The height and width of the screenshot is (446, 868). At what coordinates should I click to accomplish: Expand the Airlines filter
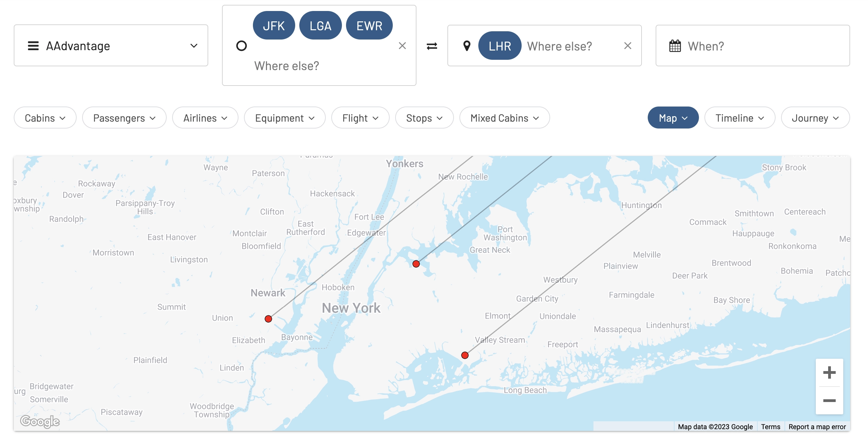(205, 118)
